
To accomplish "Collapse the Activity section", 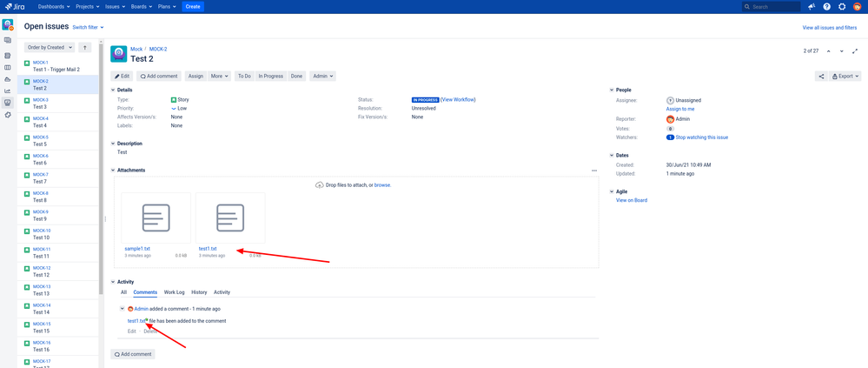I will [114, 282].
